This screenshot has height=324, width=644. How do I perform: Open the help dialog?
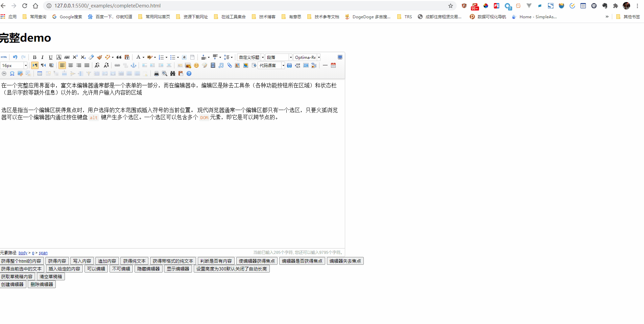[189, 73]
